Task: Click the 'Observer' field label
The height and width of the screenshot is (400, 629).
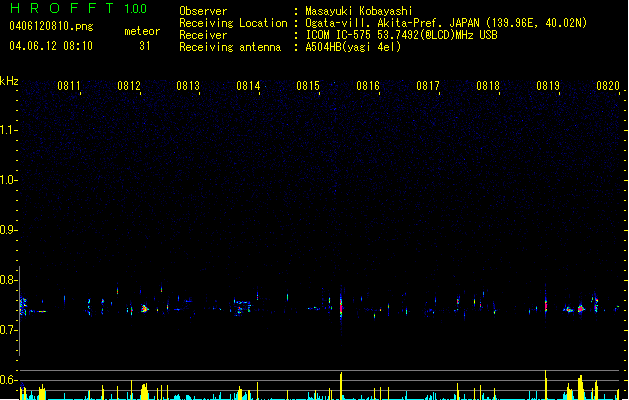Action: pyautogui.click(x=203, y=11)
